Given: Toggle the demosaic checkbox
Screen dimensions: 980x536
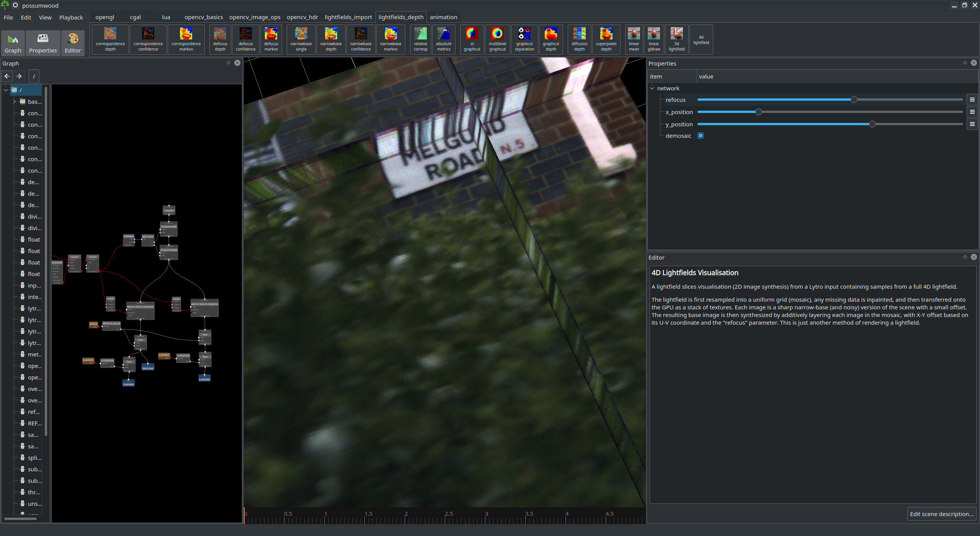Looking at the screenshot, I should pyautogui.click(x=701, y=136).
